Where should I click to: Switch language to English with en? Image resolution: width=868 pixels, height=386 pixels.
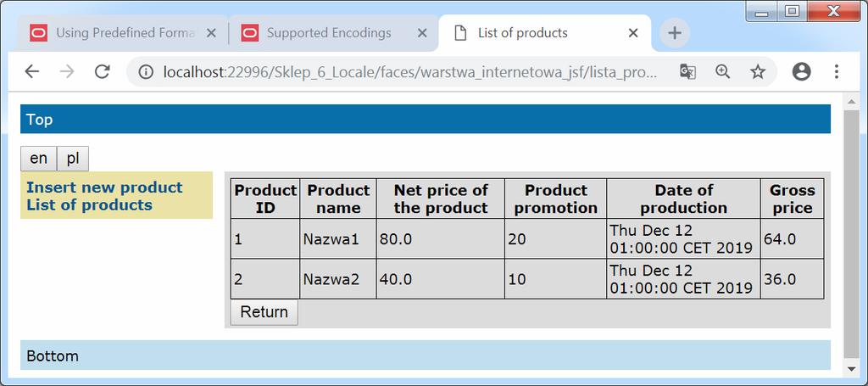pyautogui.click(x=38, y=159)
